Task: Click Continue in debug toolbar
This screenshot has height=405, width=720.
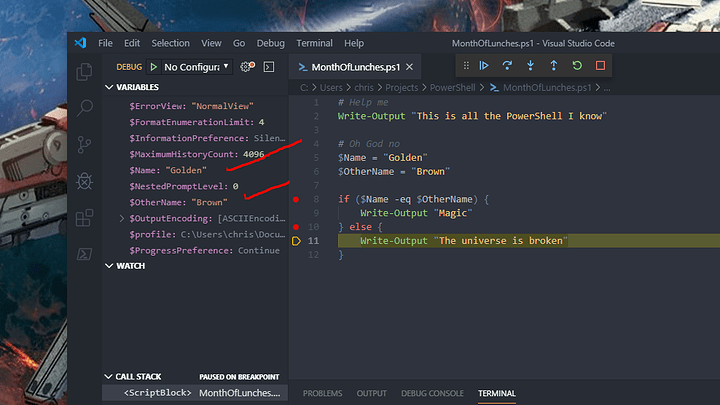Action: tap(484, 66)
